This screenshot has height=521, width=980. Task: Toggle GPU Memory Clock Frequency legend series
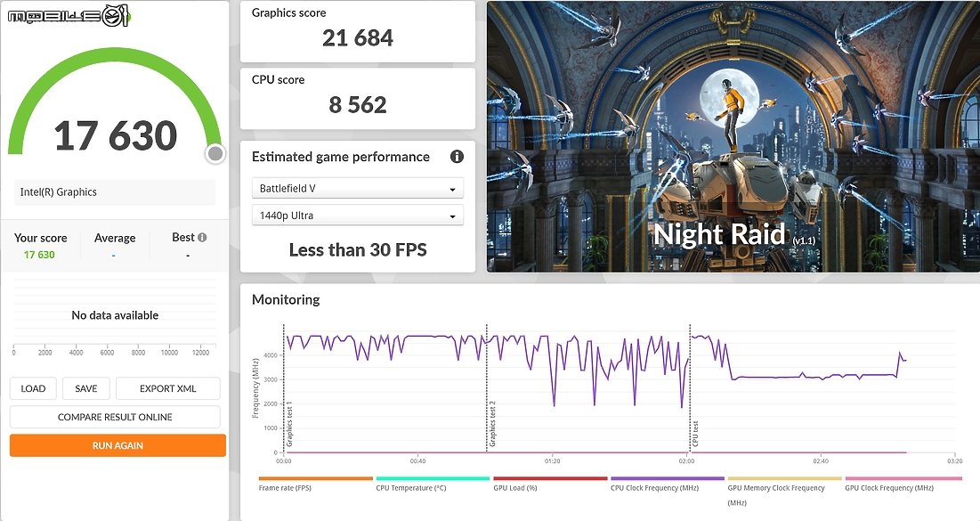[x=784, y=491]
